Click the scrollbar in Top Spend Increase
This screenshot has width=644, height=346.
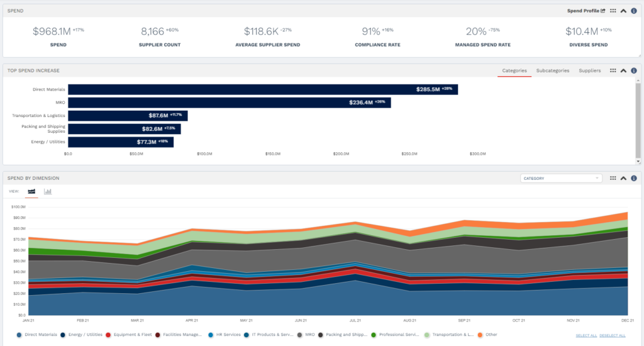638,121
